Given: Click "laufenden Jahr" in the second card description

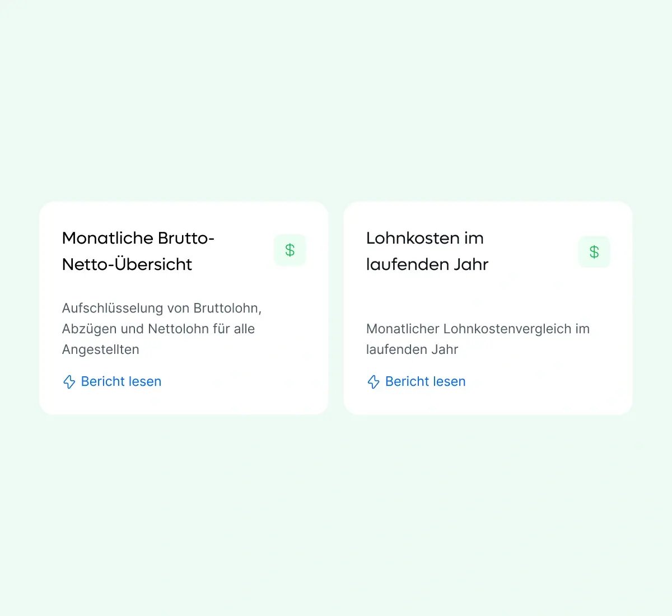Looking at the screenshot, I should (x=412, y=349).
